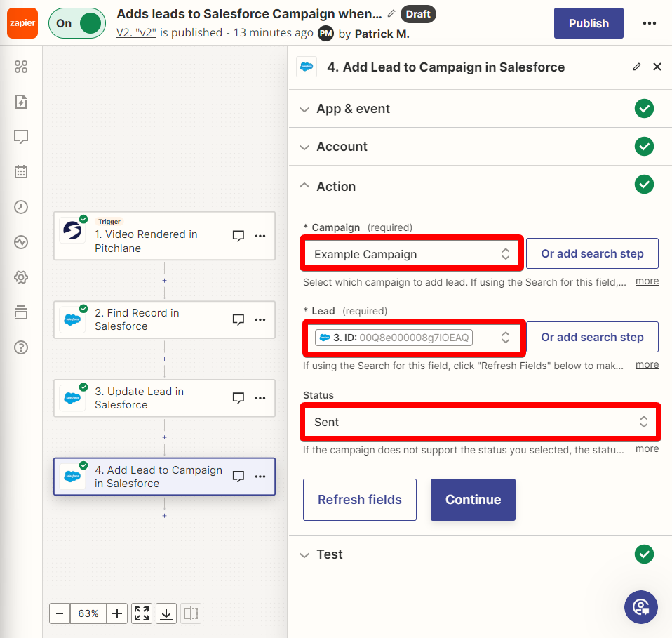Image resolution: width=672 pixels, height=638 pixels.
Task: Click the PM avatar badge
Action: (x=325, y=34)
